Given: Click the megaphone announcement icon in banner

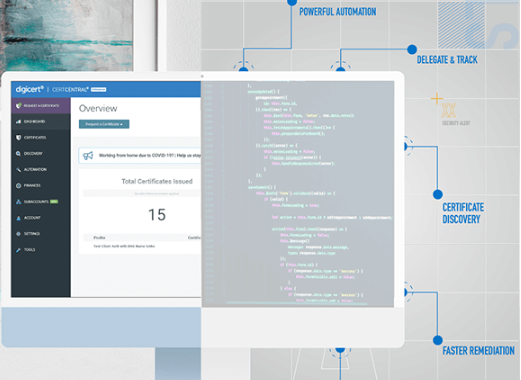Looking at the screenshot, I should (88, 156).
